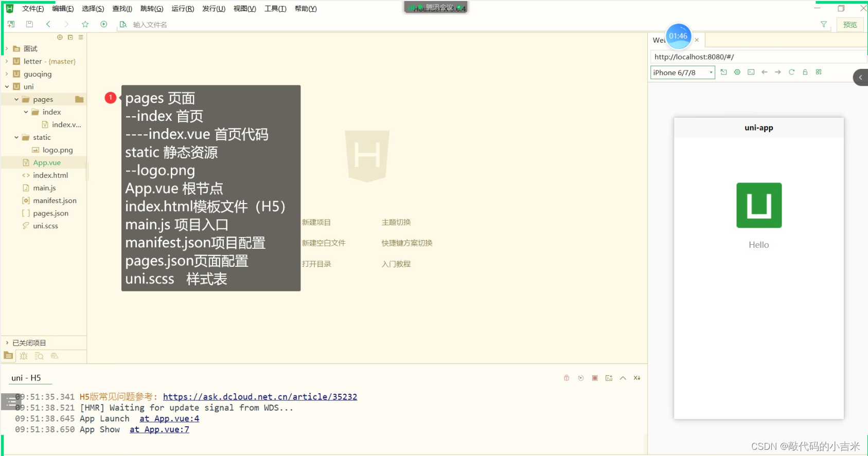
Task: Click the console new terminal icon
Action: pos(609,378)
